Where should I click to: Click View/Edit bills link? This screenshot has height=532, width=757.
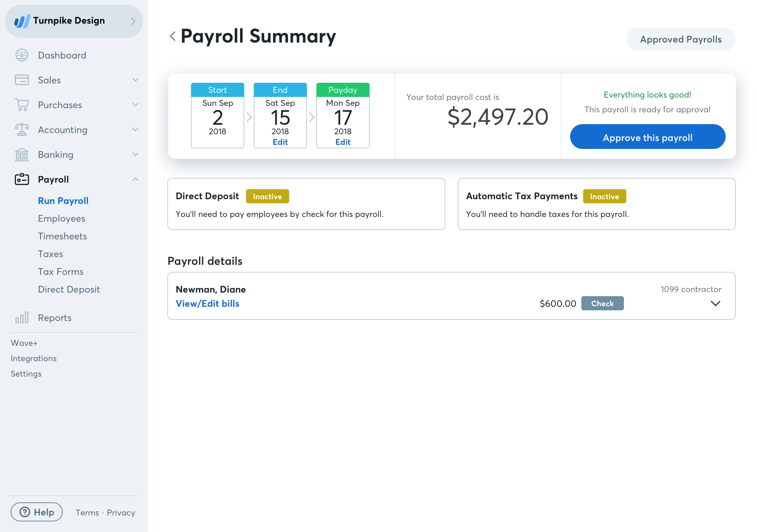click(x=207, y=304)
